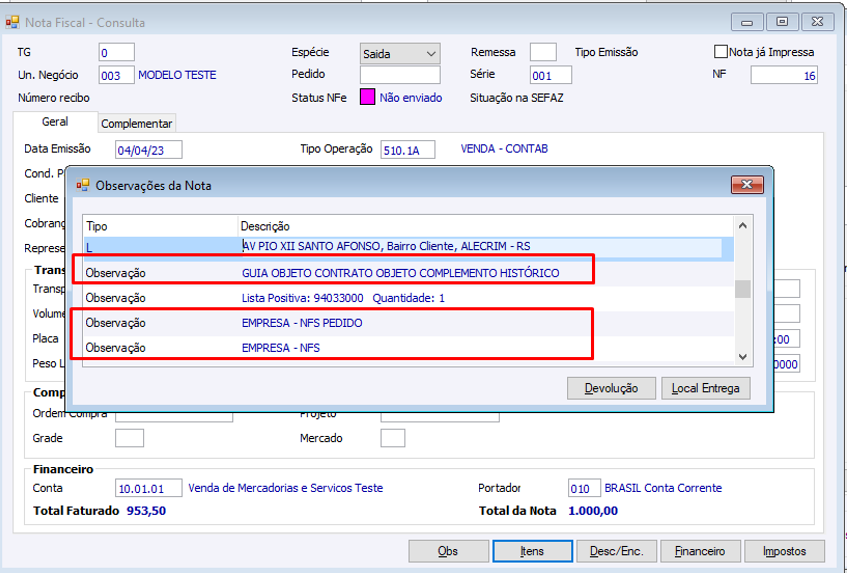The height and width of the screenshot is (573, 847).
Task: Click the MODELO TESTE label
Action: [x=177, y=75]
